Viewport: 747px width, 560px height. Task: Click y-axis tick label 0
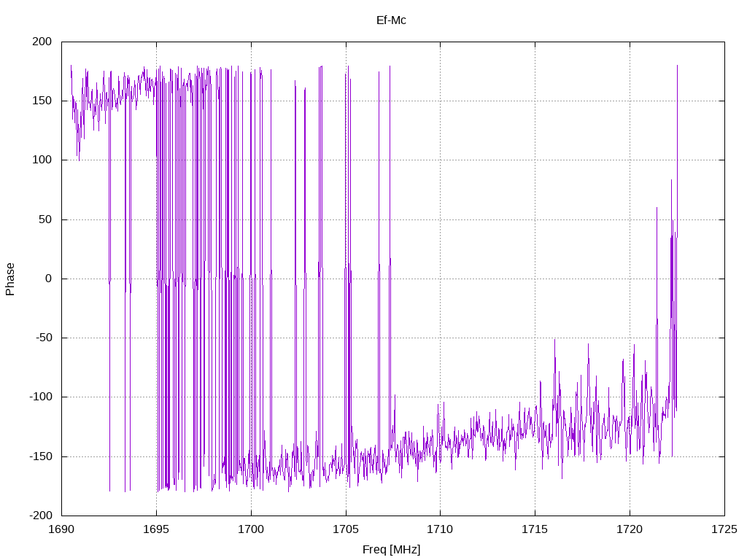point(49,279)
